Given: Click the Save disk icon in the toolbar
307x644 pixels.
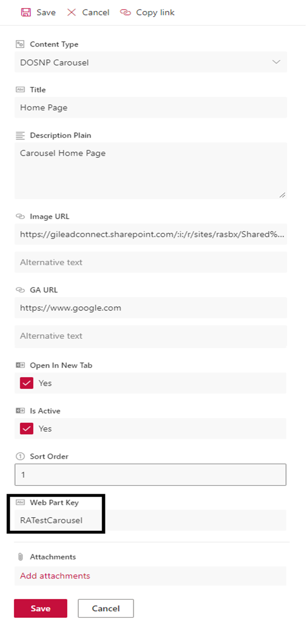Looking at the screenshot, I should (x=26, y=12).
